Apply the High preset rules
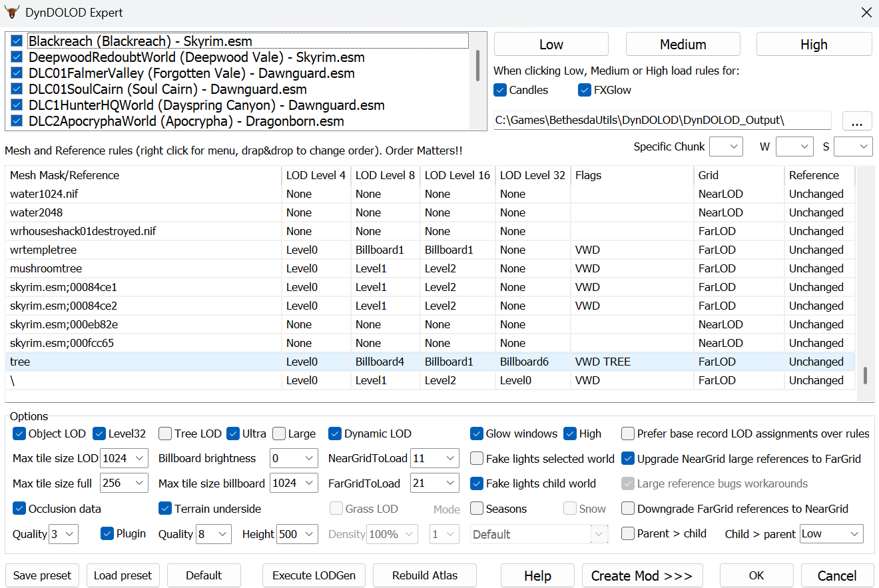Viewport: 879px width, 588px height. pos(814,45)
